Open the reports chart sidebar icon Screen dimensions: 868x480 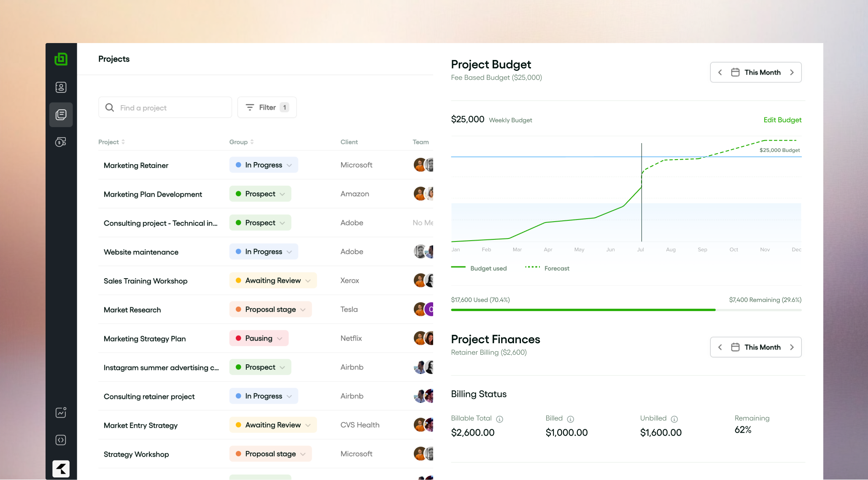[61, 412]
